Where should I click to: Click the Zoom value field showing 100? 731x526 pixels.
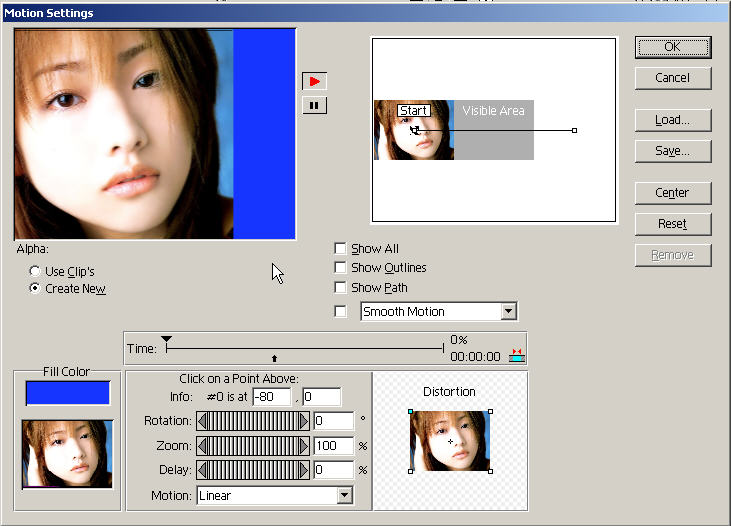click(334, 446)
